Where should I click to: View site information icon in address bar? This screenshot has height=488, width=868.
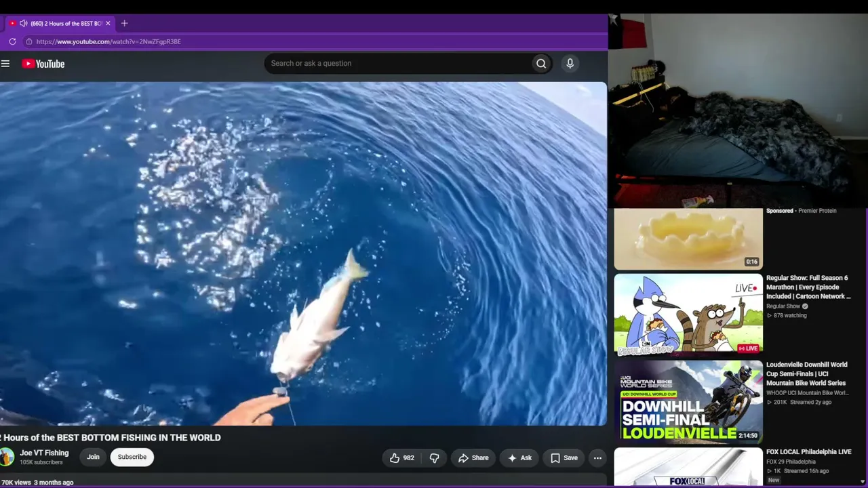point(28,41)
